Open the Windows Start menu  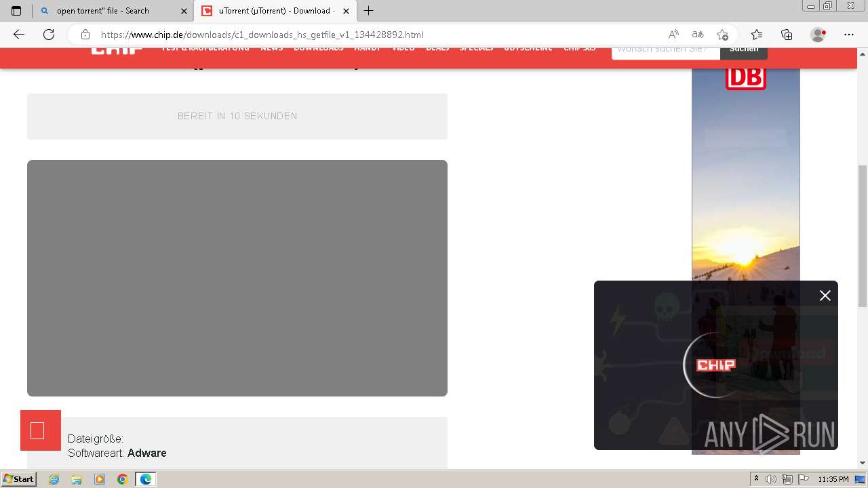[18, 479]
